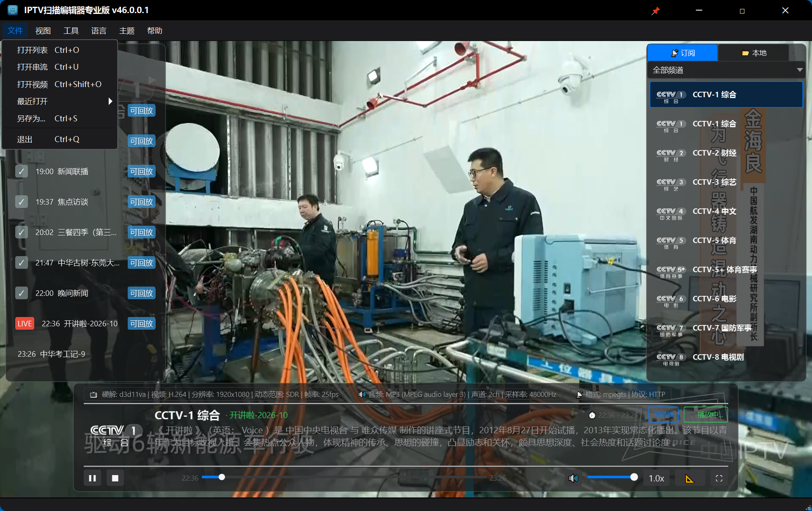This screenshot has width=812, height=511.
Task: Switch to the 本地 tab
Action: [x=754, y=53]
